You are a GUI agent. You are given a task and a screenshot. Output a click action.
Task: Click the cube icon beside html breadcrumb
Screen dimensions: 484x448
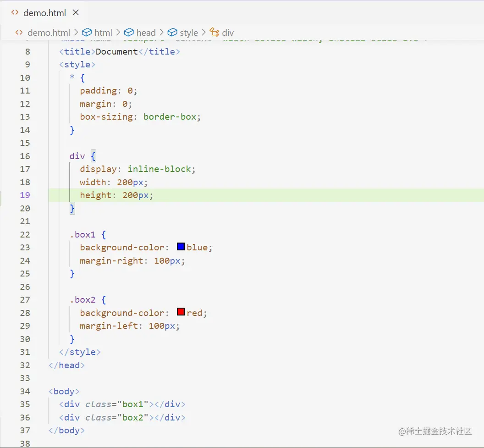coord(87,33)
